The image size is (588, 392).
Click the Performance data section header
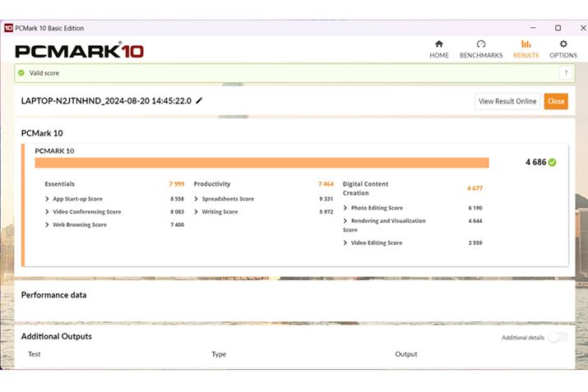coord(54,295)
